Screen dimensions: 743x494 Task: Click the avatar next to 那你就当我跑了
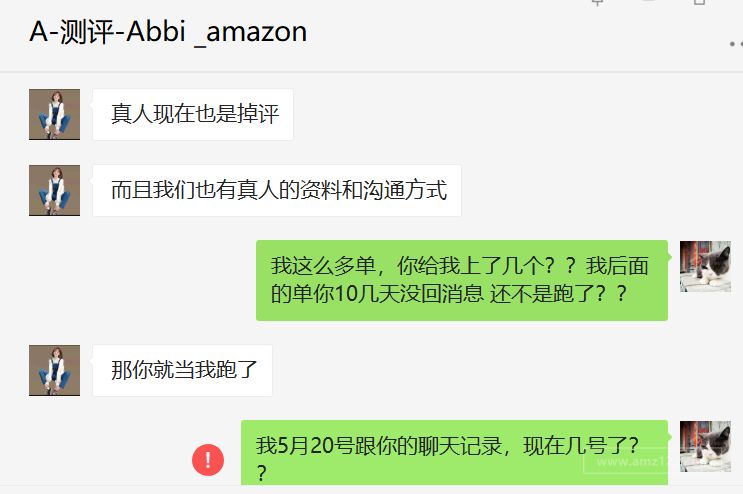[x=54, y=370]
